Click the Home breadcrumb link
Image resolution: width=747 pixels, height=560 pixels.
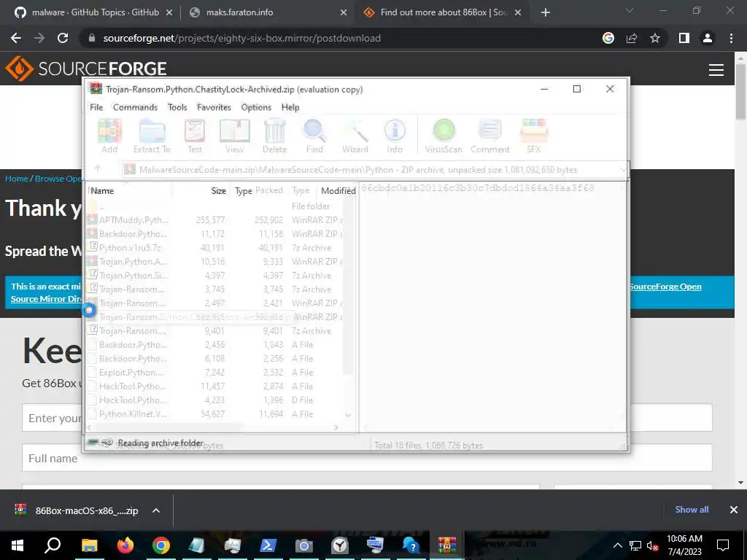pos(17,179)
